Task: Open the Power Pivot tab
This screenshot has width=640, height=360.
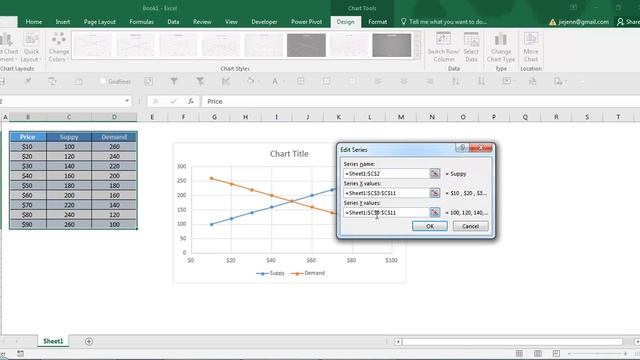Action: 306,22
